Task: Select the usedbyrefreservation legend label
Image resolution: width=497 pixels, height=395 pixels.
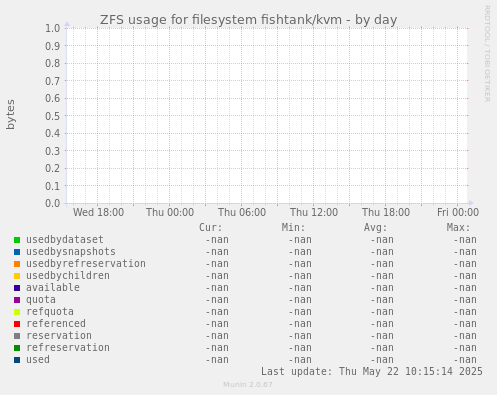Action: (x=86, y=264)
